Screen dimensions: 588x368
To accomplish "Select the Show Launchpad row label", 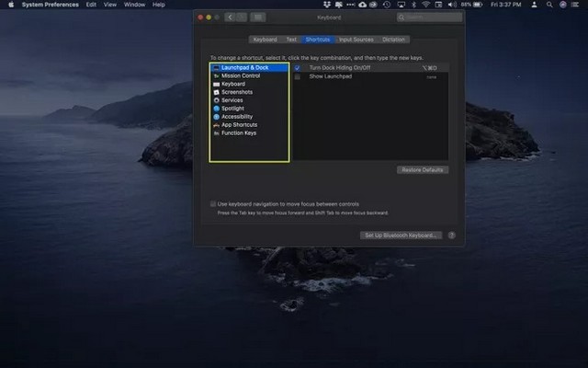I will click(331, 76).
